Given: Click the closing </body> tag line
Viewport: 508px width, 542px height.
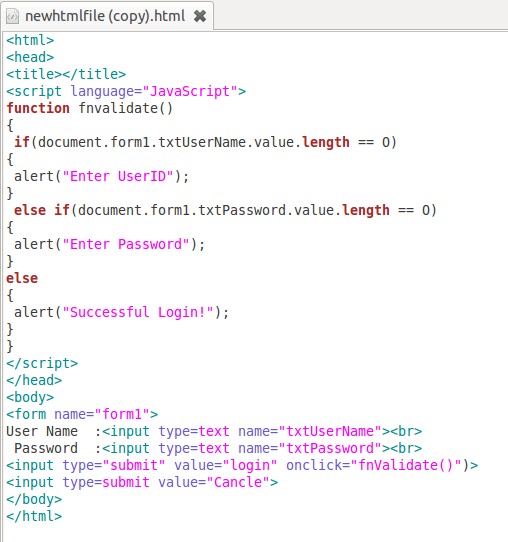Looking at the screenshot, I should click(34, 499).
